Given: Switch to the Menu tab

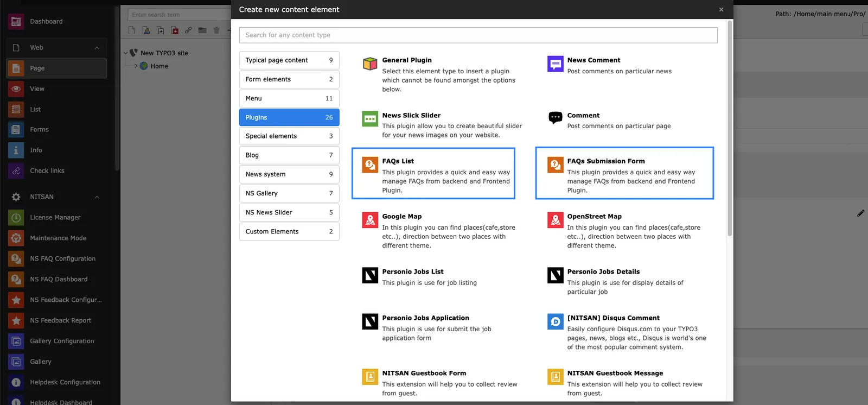Looking at the screenshot, I should 289,98.
